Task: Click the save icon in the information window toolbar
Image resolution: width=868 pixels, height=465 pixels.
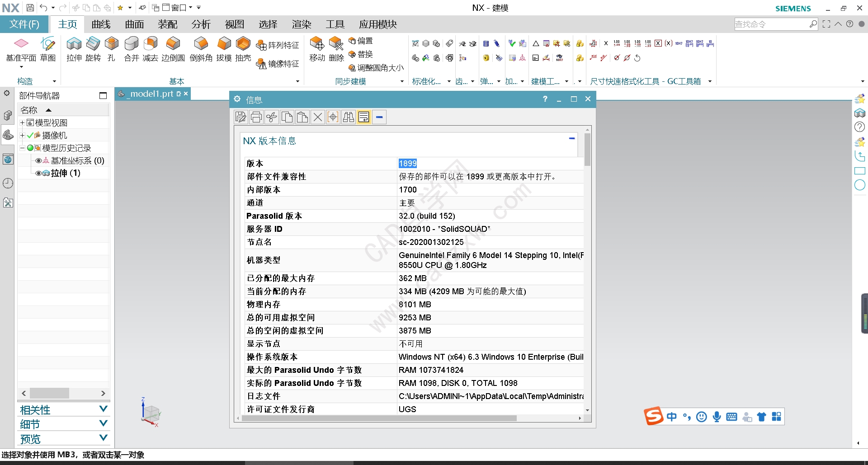Action: pyautogui.click(x=241, y=117)
